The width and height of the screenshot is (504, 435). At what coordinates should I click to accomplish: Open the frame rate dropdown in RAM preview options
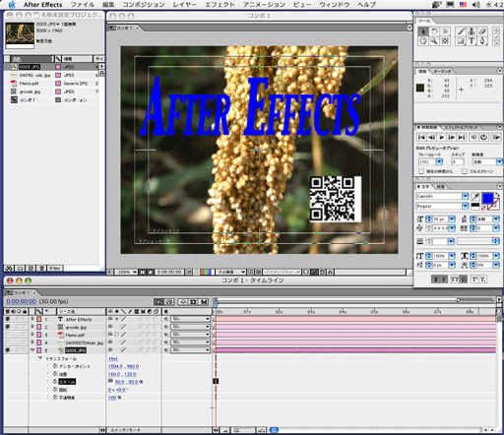coord(439,161)
